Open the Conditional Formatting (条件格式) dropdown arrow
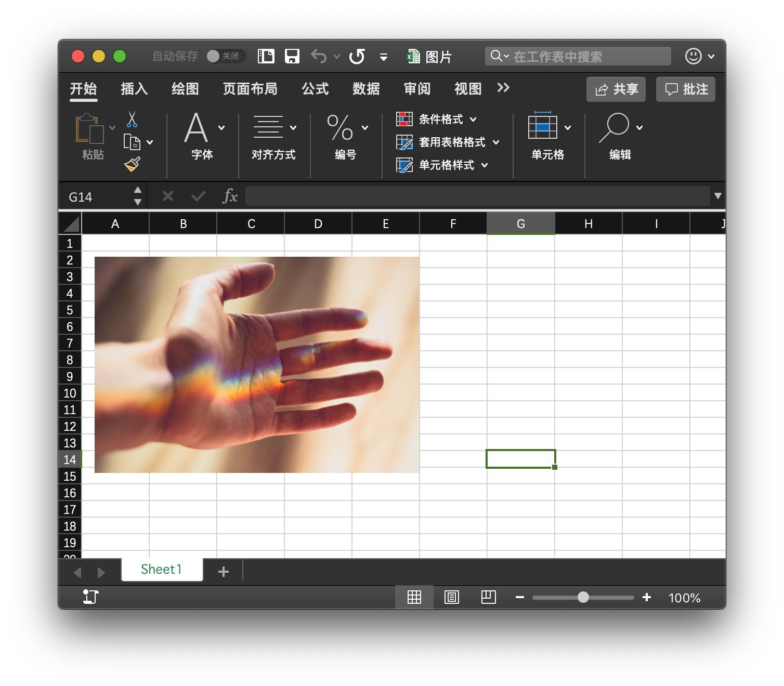The height and width of the screenshot is (686, 784). [x=473, y=120]
